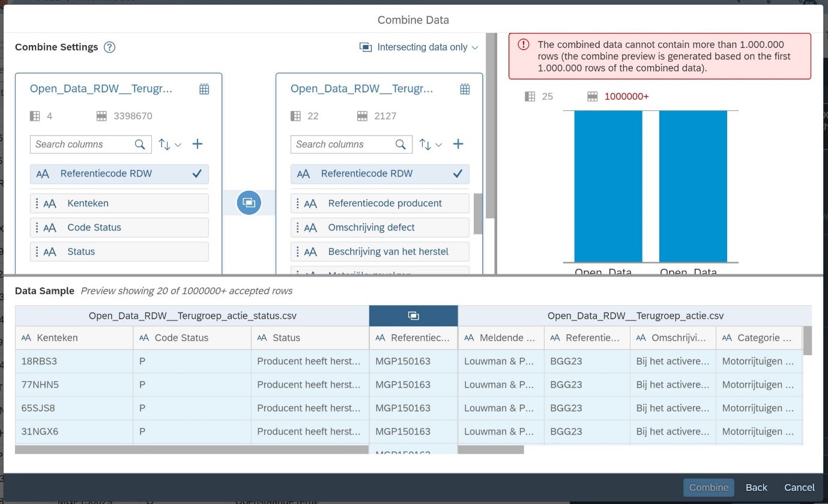The height and width of the screenshot is (504, 828).
Task: Open grid view icon of right dataset card
Action: coord(465,89)
